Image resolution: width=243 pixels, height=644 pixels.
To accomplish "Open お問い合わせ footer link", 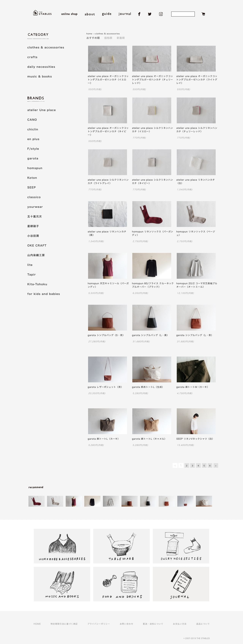I will pyautogui.click(x=126, y=624).
